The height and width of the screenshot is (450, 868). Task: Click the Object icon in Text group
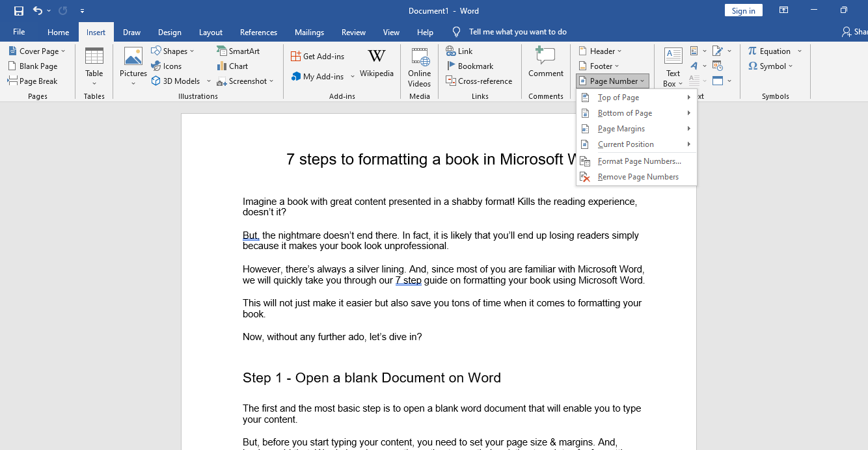pyautogui.click(x=718, y=81)
